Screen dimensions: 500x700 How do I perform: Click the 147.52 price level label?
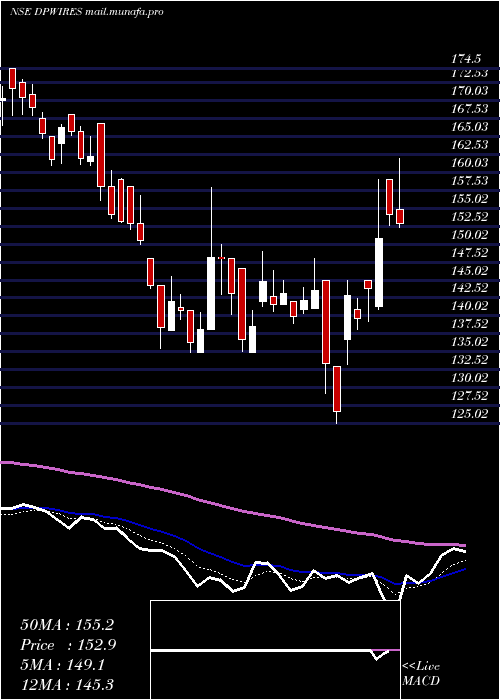coord(472,253)
